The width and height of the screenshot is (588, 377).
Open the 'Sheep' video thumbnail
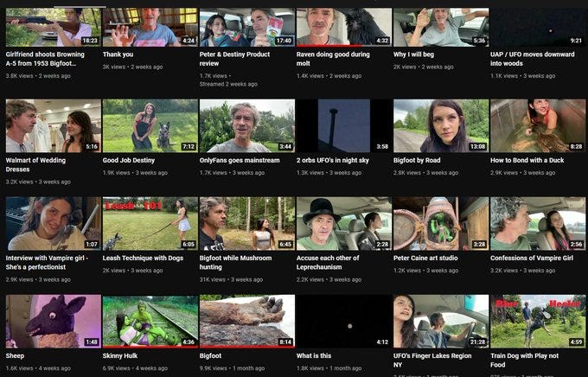coord(54,322)
